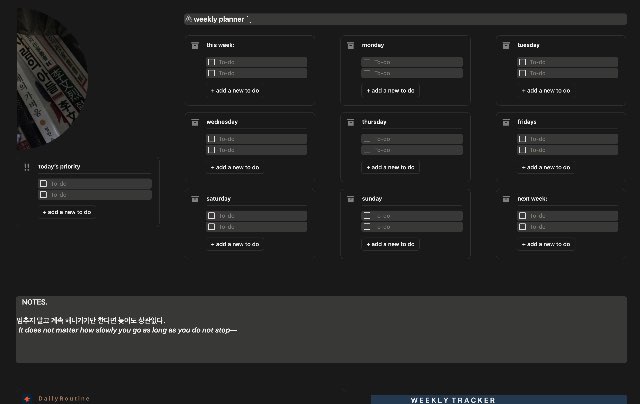640x404 pixels.
Task: Add a new to do under monday
Action: coord(390,91)
